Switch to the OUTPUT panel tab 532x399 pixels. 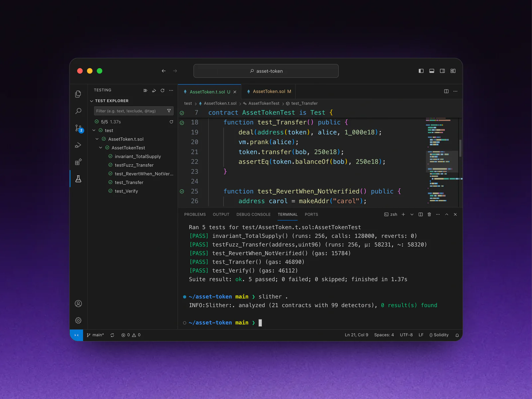[x=221, y=214]
